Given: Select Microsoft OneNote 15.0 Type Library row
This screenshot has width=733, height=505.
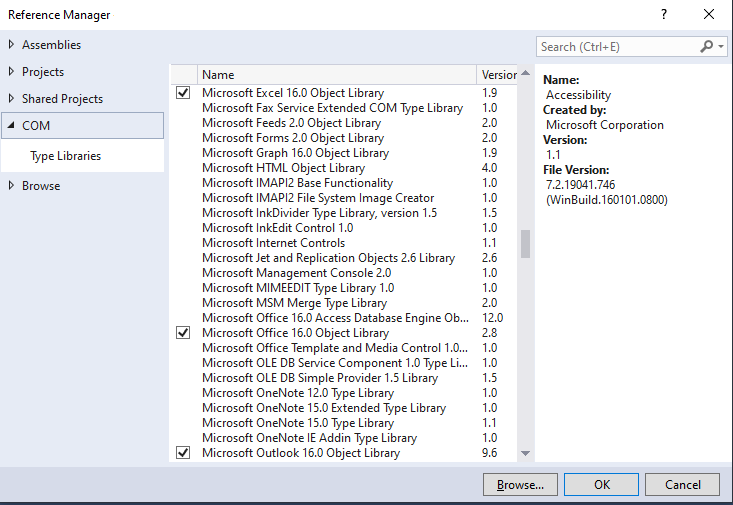Looking at the screenshot, I should [343, 422].
